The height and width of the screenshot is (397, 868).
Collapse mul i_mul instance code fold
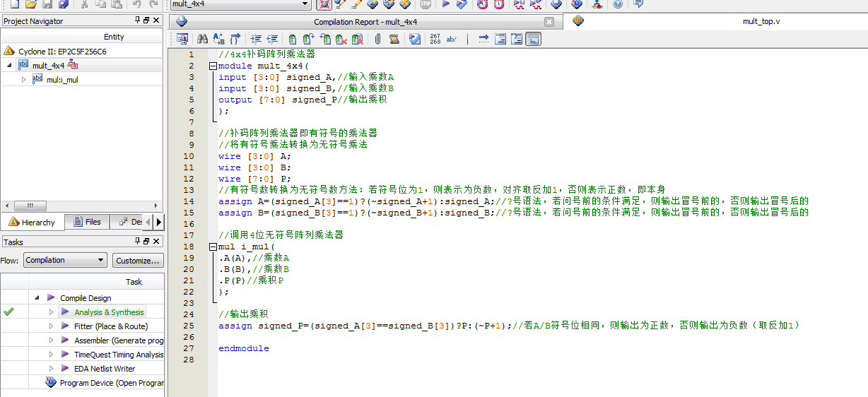[x=213, y=247]
